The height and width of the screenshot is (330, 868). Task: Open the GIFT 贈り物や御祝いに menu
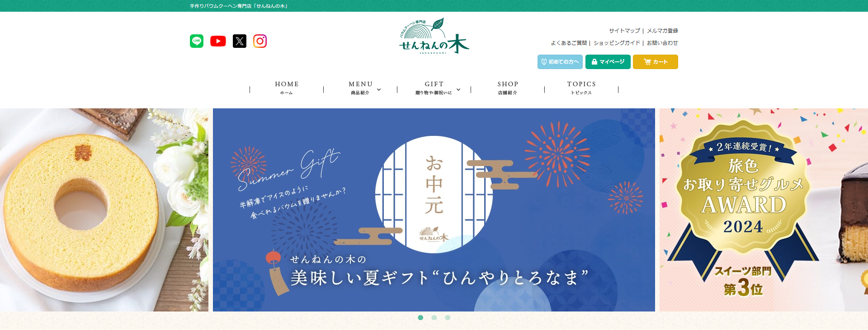pyautogui.click(x=434, y=88)
